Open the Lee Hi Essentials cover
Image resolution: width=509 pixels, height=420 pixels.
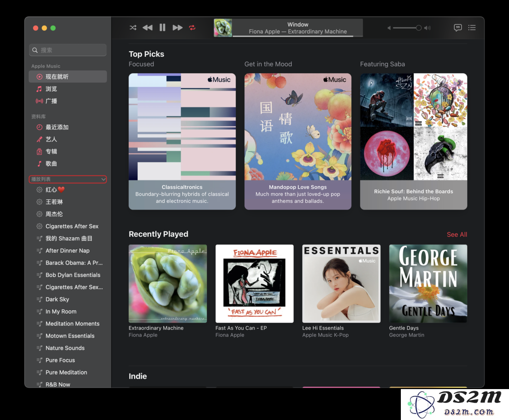click(x=341, y=284)
